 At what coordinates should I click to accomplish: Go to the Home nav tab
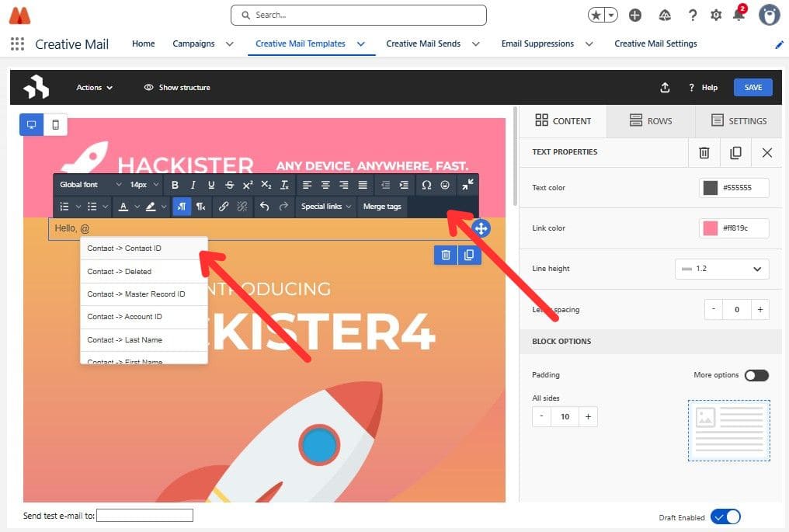click(x=144, y=43)
